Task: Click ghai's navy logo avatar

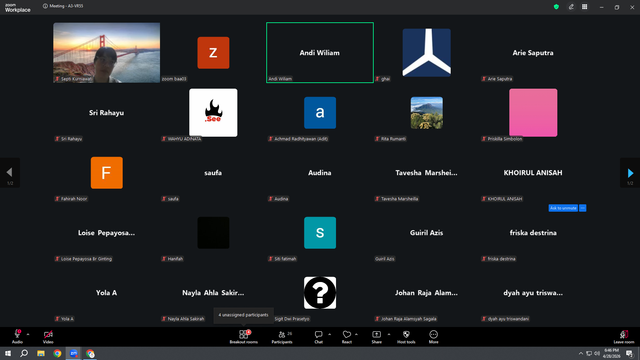Action: click(x=427, y=53)
